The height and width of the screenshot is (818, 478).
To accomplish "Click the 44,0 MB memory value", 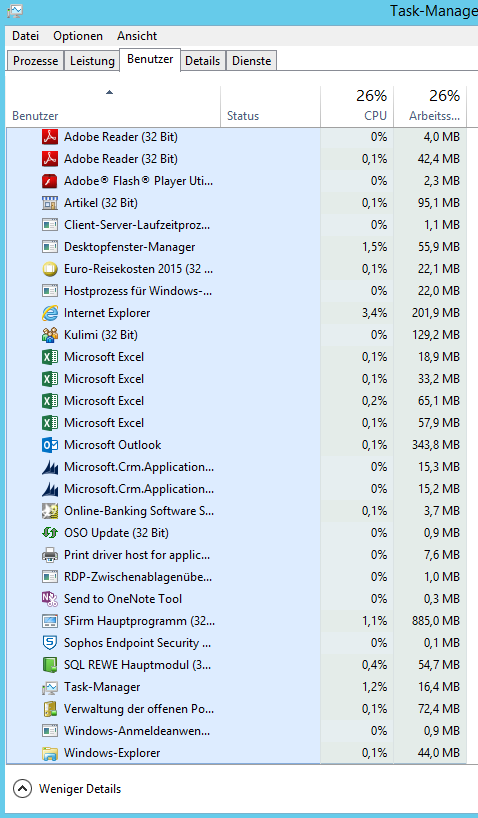I will pyautogui.click(x=439, y=753).
